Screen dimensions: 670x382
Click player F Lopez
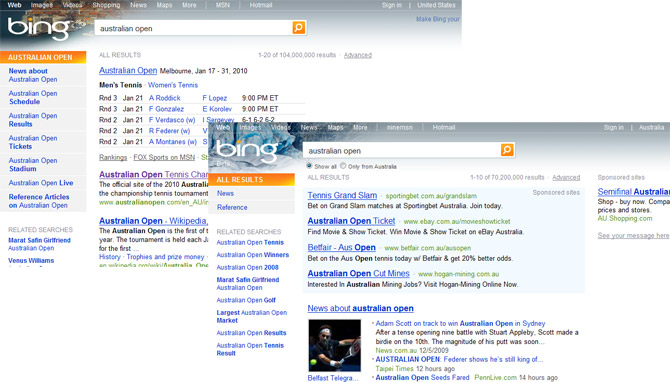click(215, 98)
